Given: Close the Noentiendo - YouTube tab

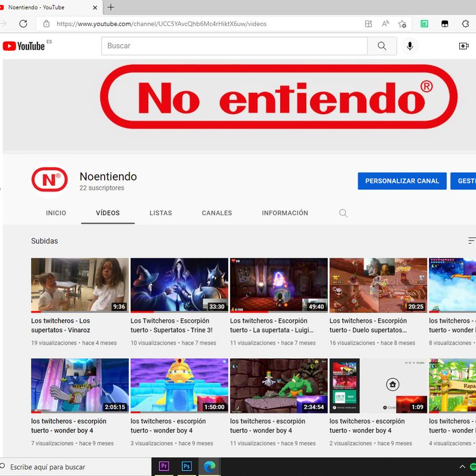Looking at the screenshot, I should (95, 7).
